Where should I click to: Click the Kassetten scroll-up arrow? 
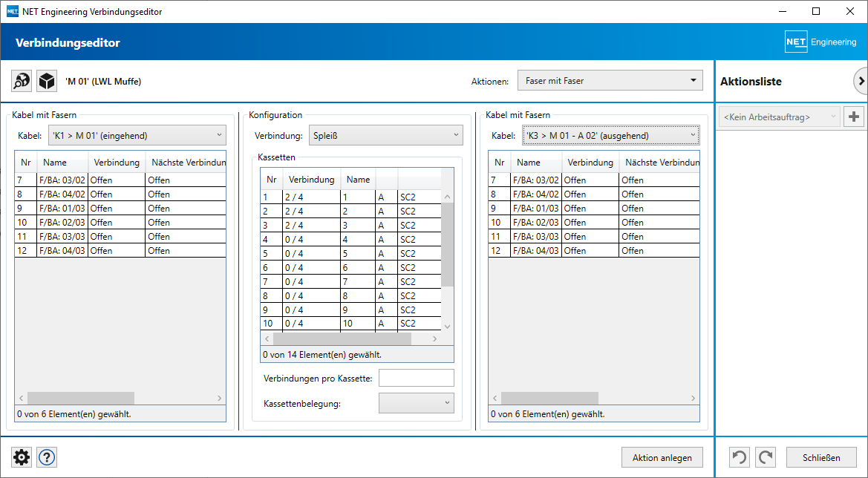coord(448,197)
